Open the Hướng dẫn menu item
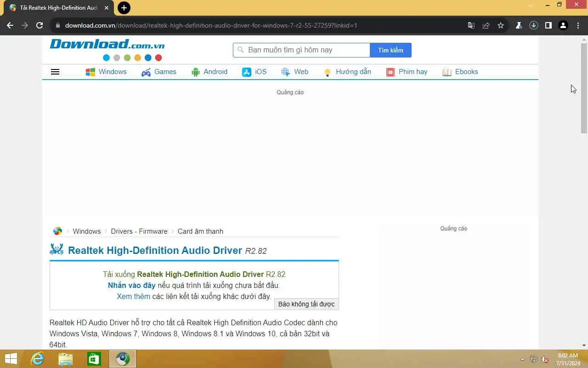 (353, 72)
